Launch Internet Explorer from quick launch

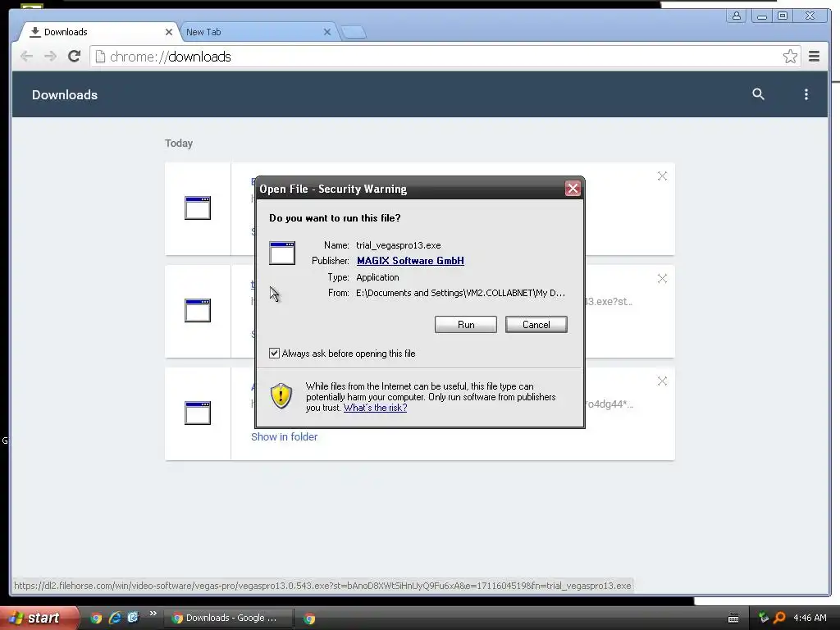click(x=115, y=618)
